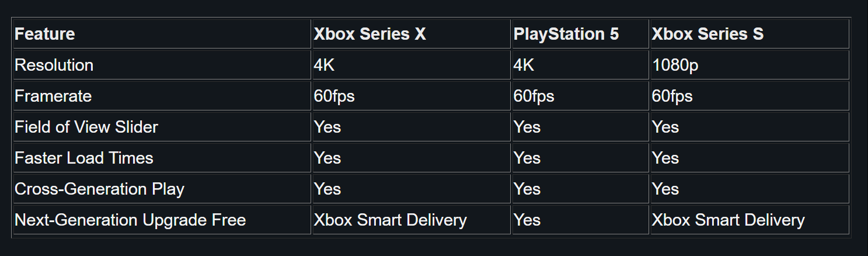Select Xbox Smart Delivery under Xbox Series S
This screenshot has height=256, width=868.
(x=728, y=220)
